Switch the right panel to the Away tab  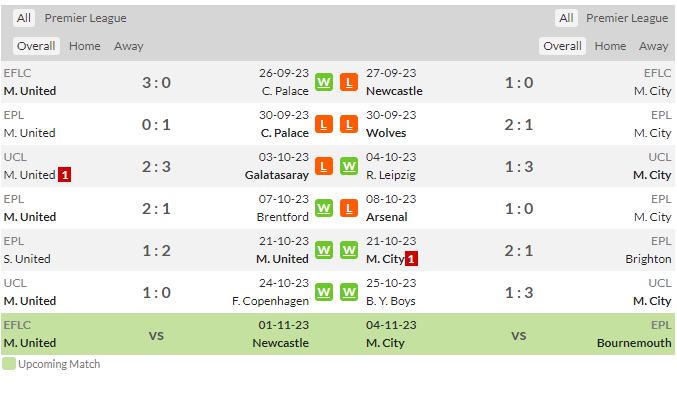pyautogui.click(x=653, y=46)
